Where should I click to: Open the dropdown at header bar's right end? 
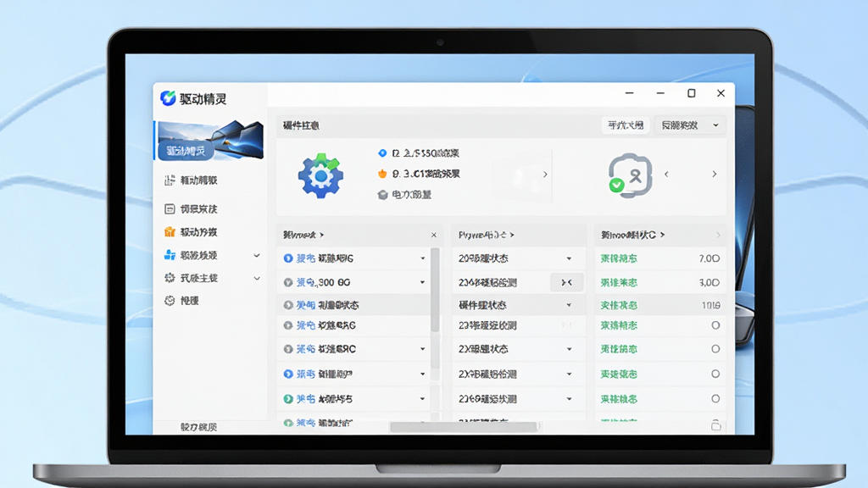[x=690, y=125]
